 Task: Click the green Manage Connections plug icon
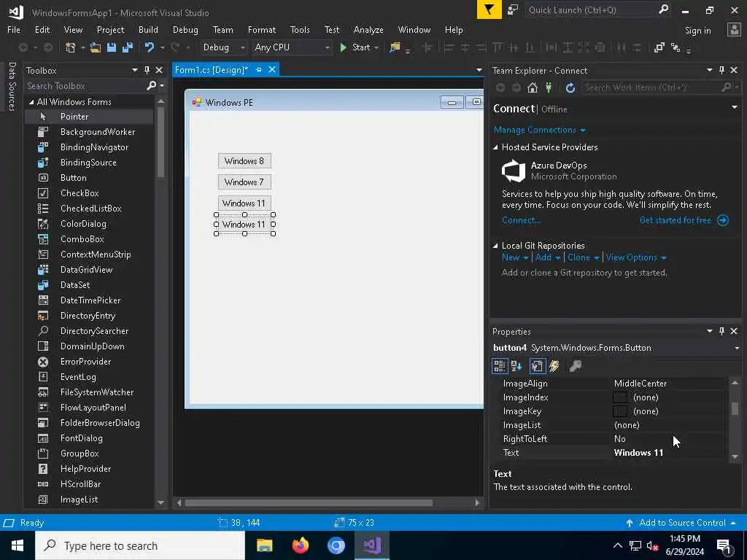tap(549, 87)
